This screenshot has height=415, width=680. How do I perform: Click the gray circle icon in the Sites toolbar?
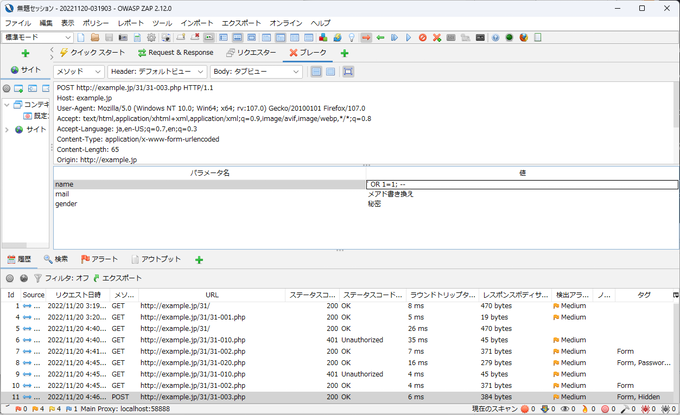click(7, 88)
